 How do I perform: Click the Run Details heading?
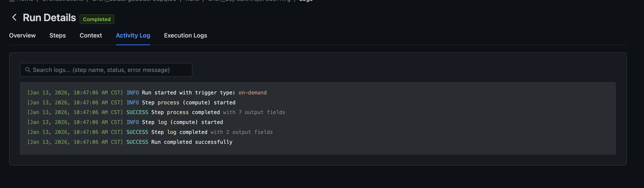coord(49,18)
